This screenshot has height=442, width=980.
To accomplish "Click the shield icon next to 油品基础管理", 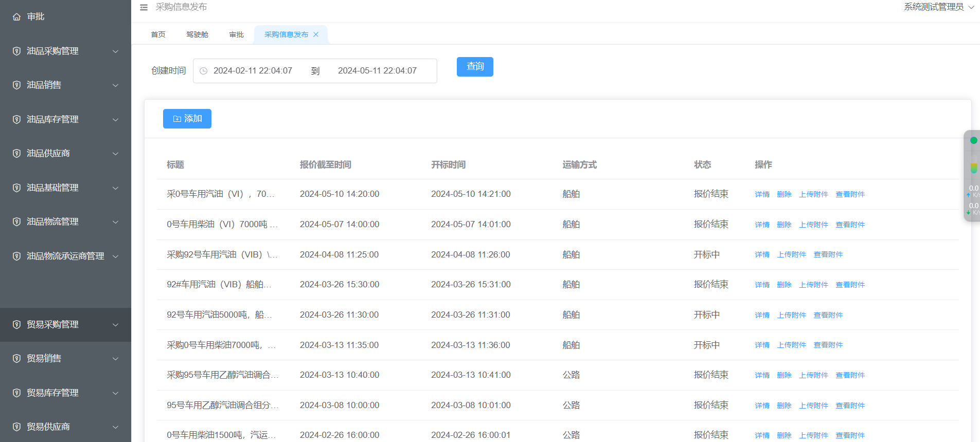I will coord(16,188).
